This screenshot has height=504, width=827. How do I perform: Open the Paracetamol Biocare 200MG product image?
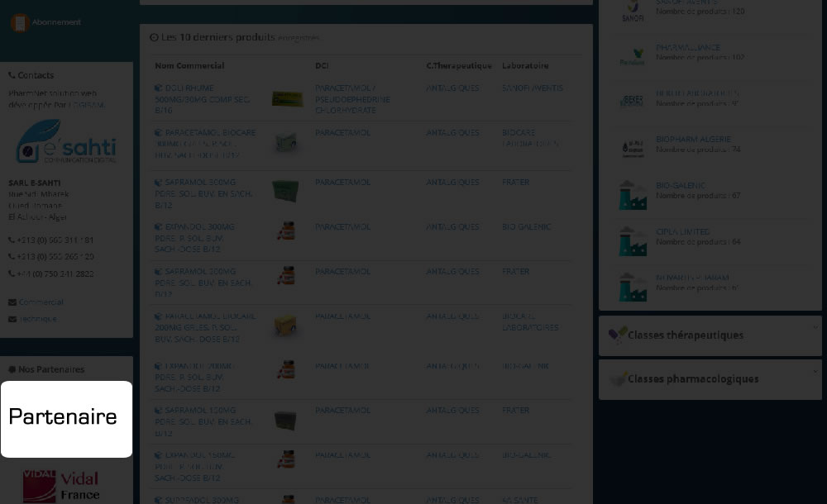(285, 324)
